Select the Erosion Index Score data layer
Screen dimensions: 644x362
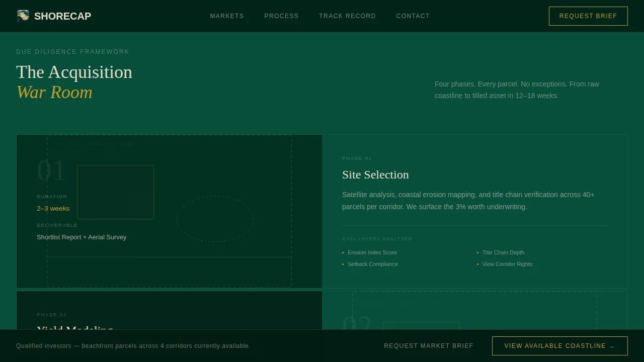[x=372, y=252]
